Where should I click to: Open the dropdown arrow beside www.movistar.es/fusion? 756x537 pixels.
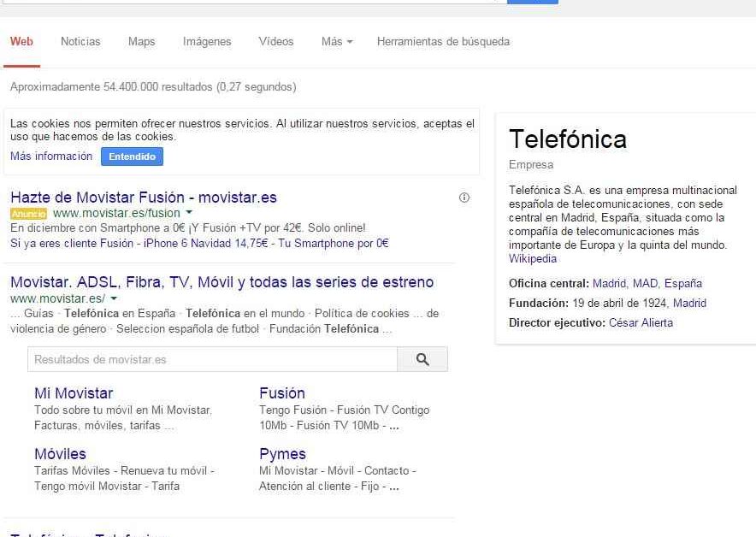189,212
